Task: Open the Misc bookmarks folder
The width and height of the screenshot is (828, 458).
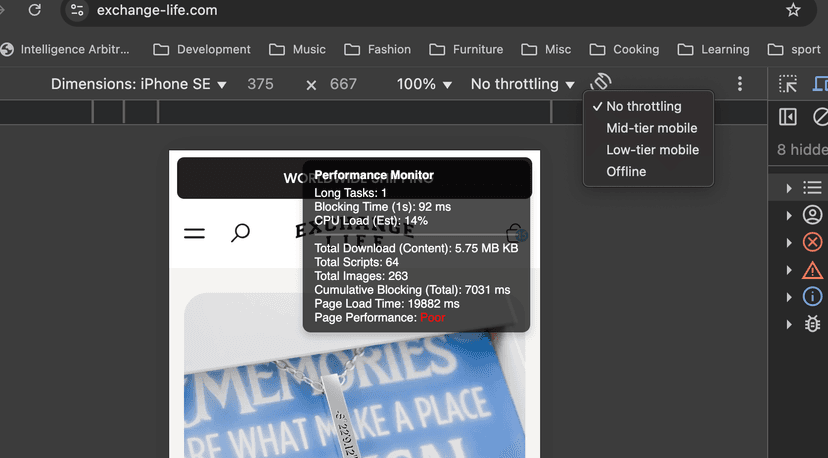Action: 546,49
